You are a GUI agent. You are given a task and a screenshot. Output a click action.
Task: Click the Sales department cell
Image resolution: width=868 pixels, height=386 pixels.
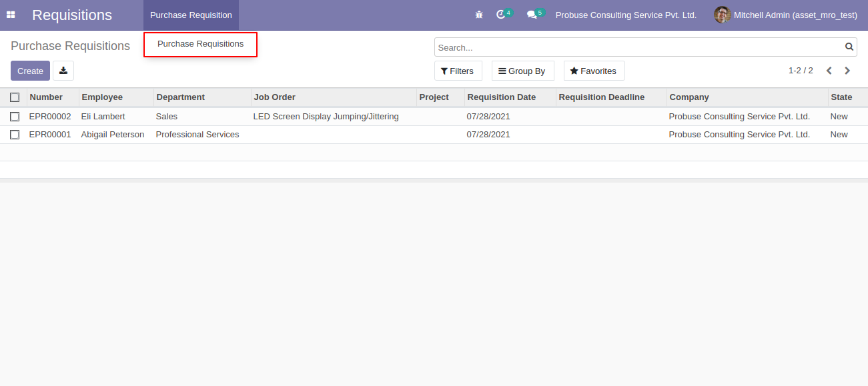(167, 117)
